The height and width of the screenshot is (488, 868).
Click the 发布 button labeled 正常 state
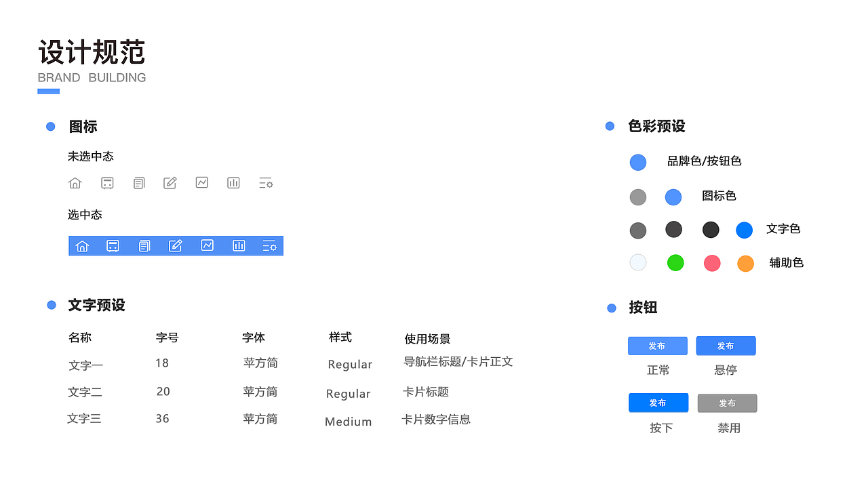(x=657, y=346)
